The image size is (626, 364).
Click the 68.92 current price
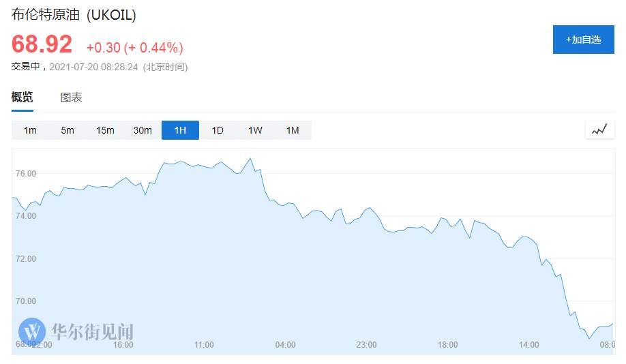[x=42, y=44]
